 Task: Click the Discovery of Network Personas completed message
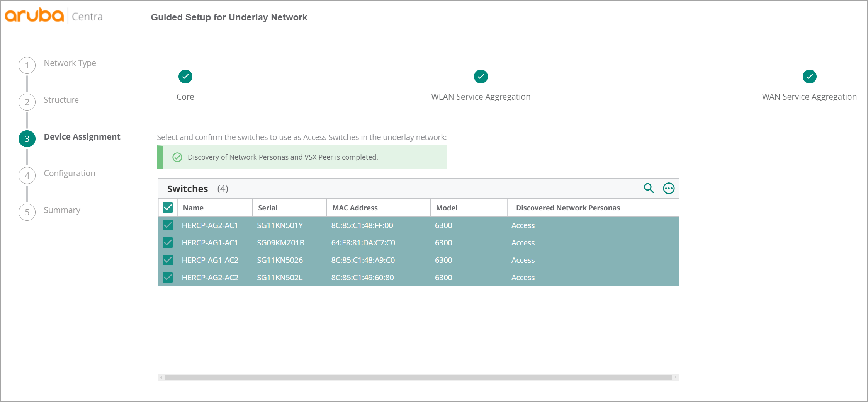[283, 157]
